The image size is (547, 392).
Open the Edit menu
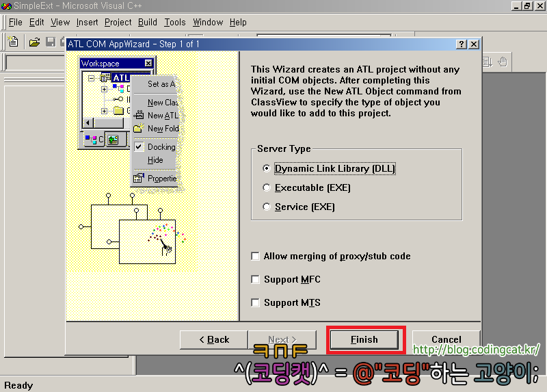pos(37,23)
